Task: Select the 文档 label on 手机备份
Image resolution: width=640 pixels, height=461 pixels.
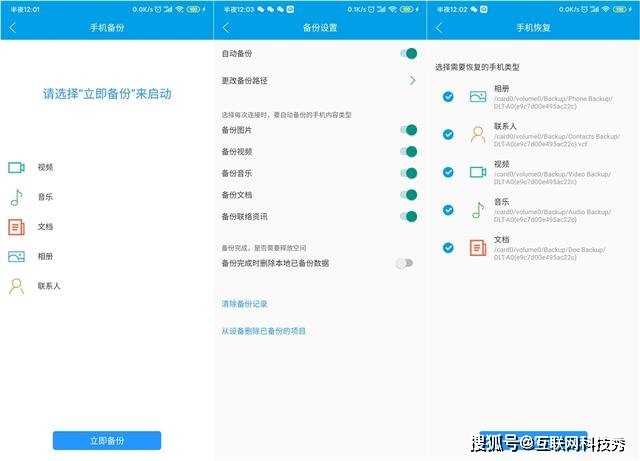Action: (x=45, y=227)
